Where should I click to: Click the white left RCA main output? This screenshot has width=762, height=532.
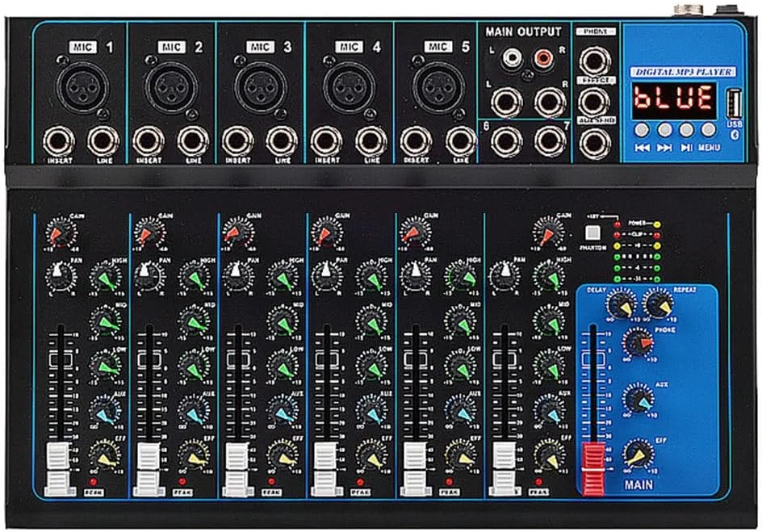coord(509,58)
